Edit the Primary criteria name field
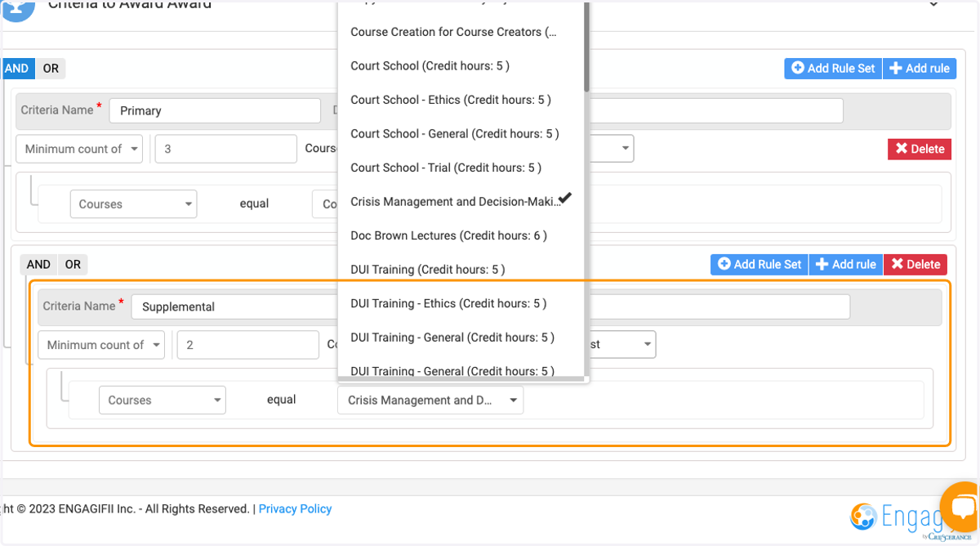This screenshot has height=546, width=980. coord(215,110)
